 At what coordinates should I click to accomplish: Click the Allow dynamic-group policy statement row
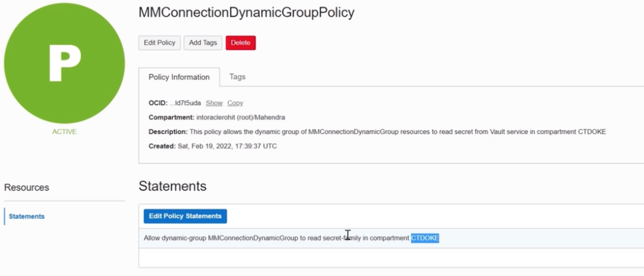(276, 238)
